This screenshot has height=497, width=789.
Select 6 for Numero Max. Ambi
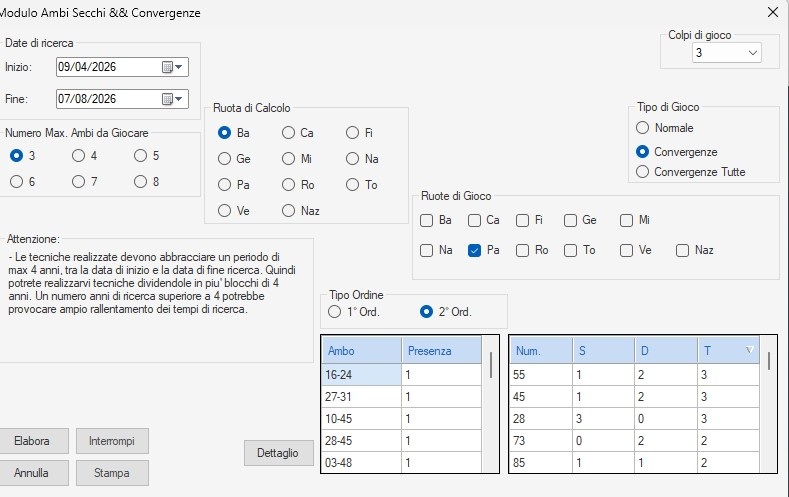pyautogui.click(x=17, y=182)
